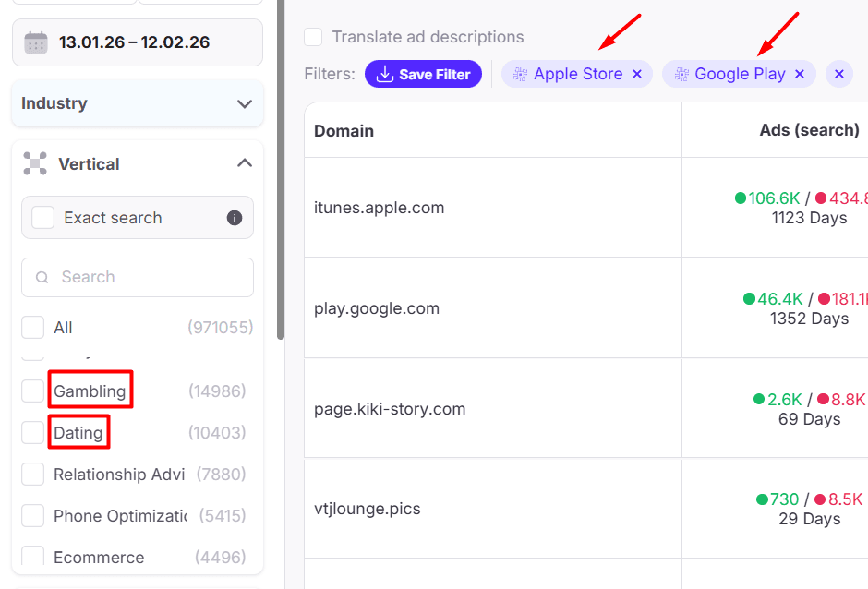Tick the Exact search checkbox

[42, 218]
